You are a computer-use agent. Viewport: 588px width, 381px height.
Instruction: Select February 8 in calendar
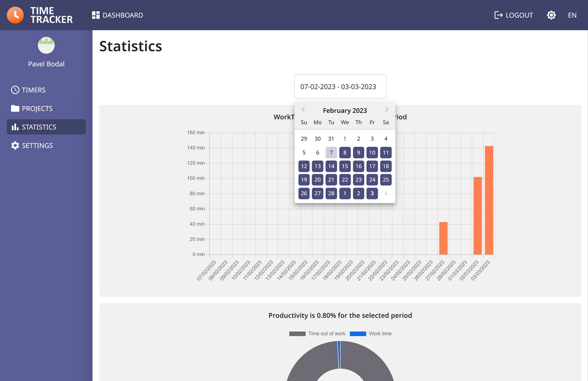(x=345, y=152)
